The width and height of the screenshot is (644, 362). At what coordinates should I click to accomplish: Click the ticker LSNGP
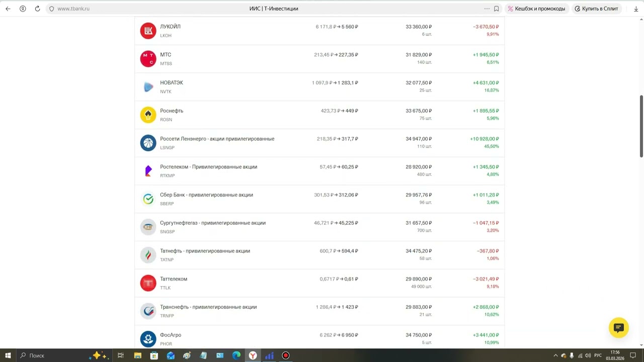point(168,148)
